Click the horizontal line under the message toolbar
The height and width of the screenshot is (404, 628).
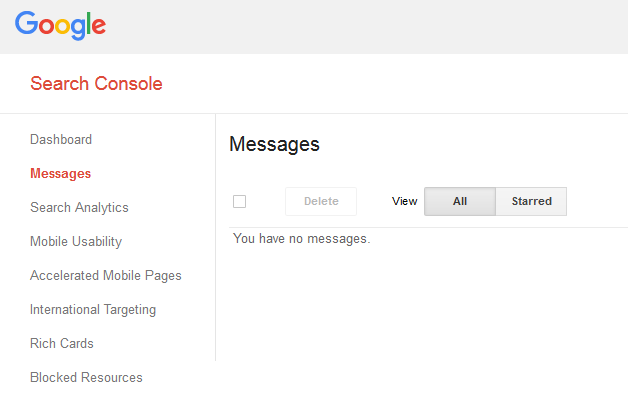420,227
